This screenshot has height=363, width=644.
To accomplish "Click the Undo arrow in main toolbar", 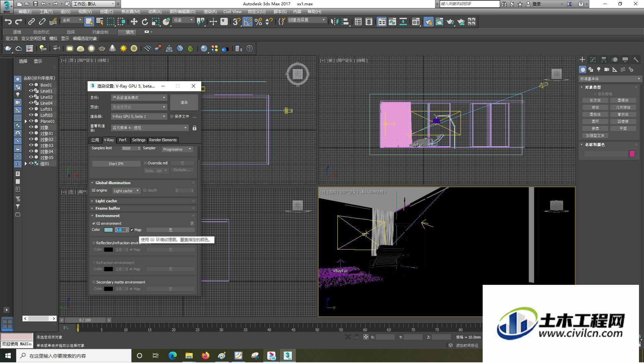I will coord(8,22).
